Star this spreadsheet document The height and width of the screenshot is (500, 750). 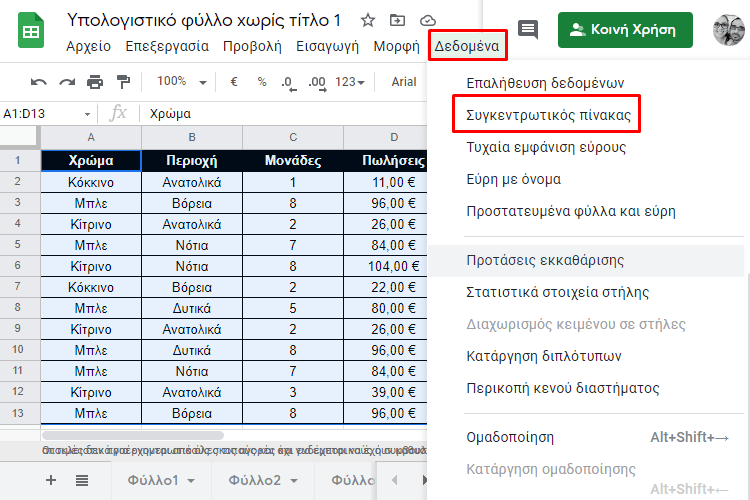tap(368, 20)
